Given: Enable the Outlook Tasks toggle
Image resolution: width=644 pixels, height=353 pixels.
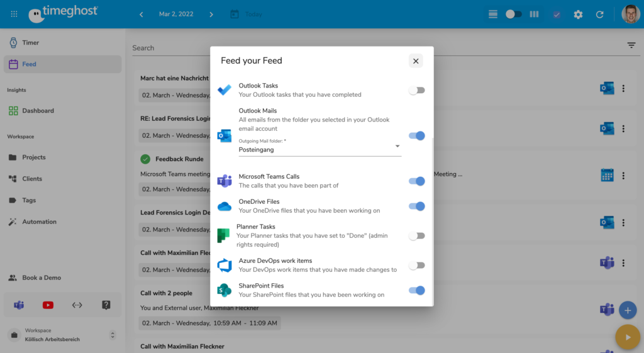Looking at the screenshot, I should 416,90.
